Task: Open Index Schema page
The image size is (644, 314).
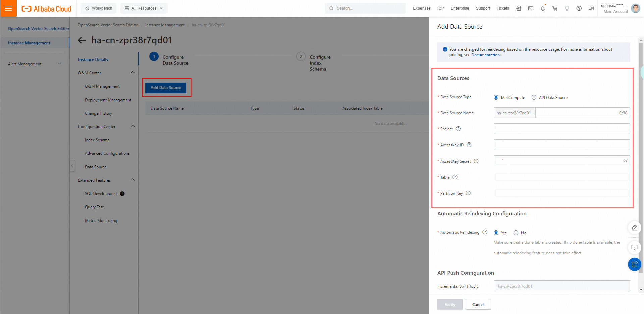Action: click(97, 140)
